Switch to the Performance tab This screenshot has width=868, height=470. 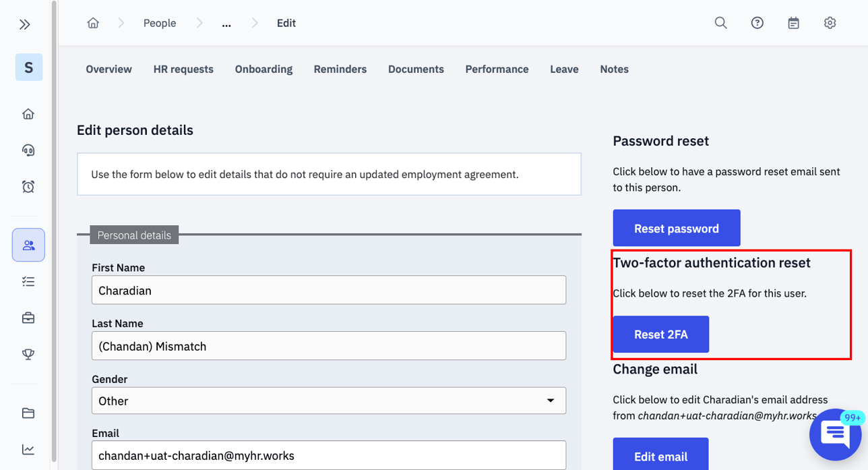click(x=497, y=69)
